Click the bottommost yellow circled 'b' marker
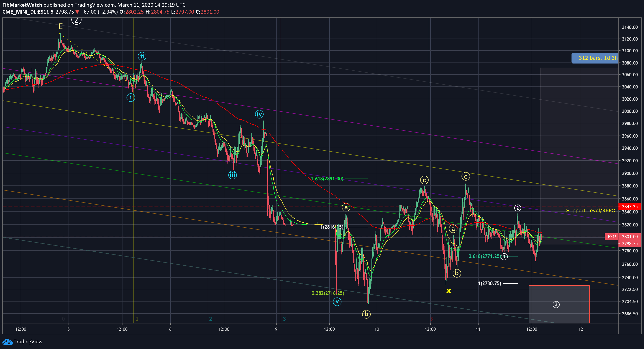 tap(366, 314)
